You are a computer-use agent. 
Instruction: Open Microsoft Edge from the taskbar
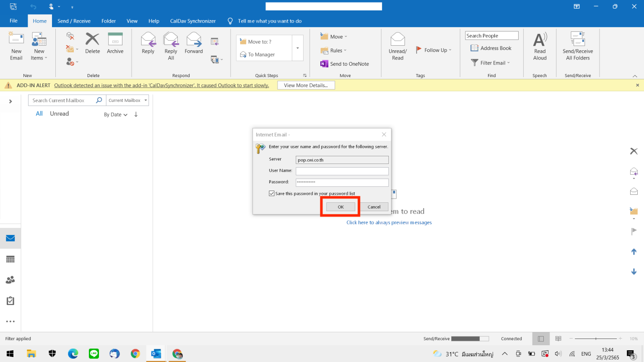[73, 354]
